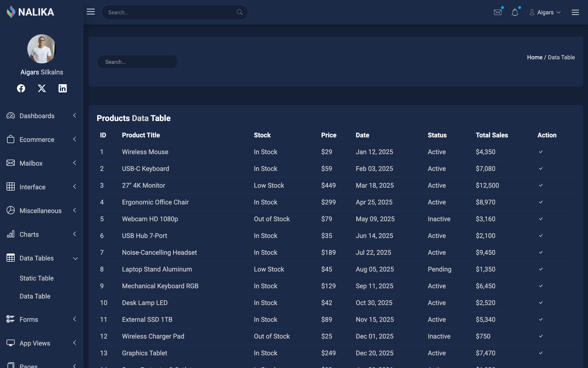This screenshot has height=368, width=588.
Task: Sort by Status column header
Action: [437, 135]
